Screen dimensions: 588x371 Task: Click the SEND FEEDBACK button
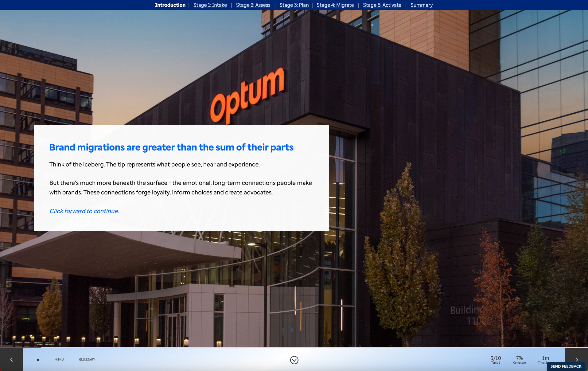566,366
